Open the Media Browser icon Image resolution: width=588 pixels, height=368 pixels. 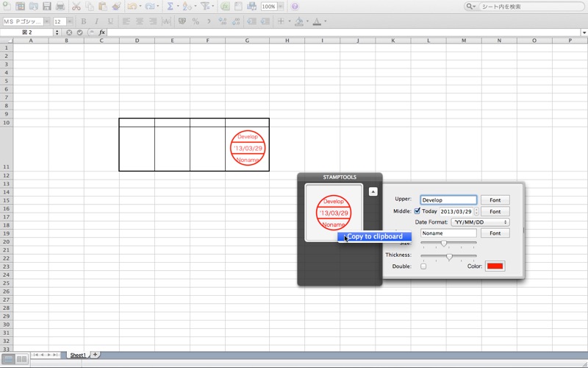click(x=251, y=6)
